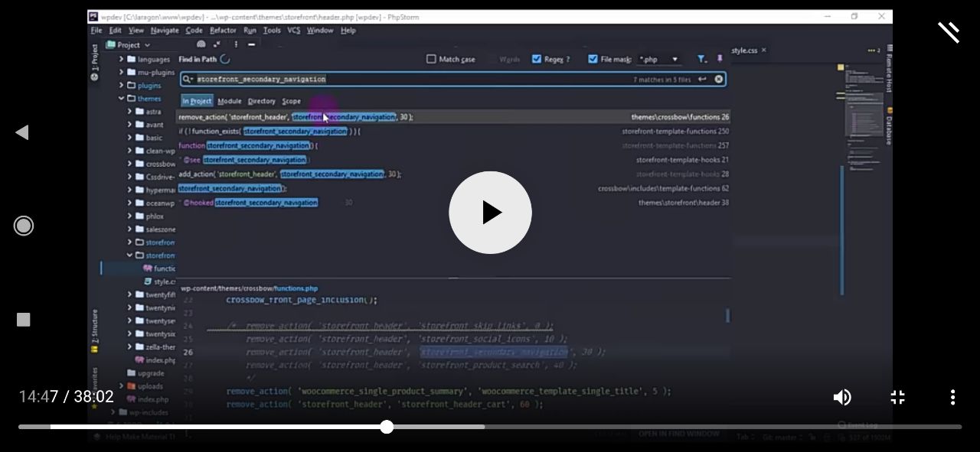Expand the oceanwp folder
The image size is (980, 452).
(130, 203)
